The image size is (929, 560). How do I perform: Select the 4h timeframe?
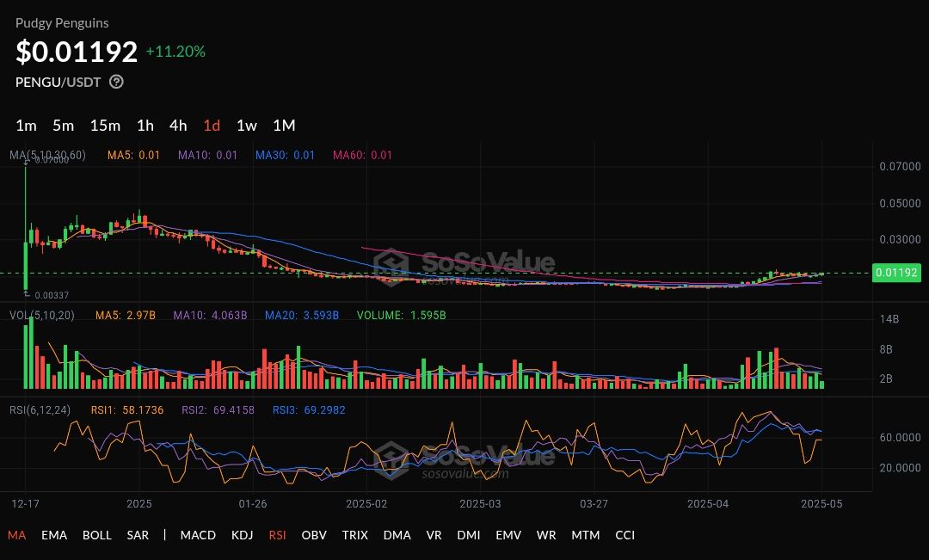(178, 126)
